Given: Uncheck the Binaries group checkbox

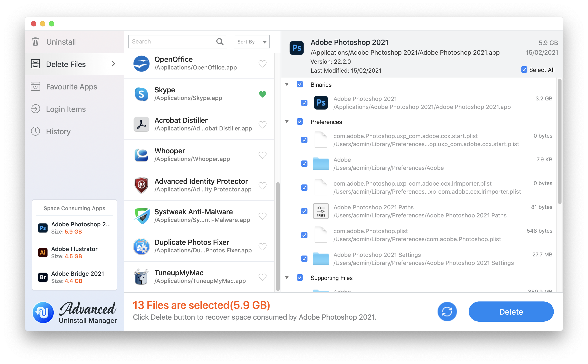Looking at the screenshot, I should point(300,84).
